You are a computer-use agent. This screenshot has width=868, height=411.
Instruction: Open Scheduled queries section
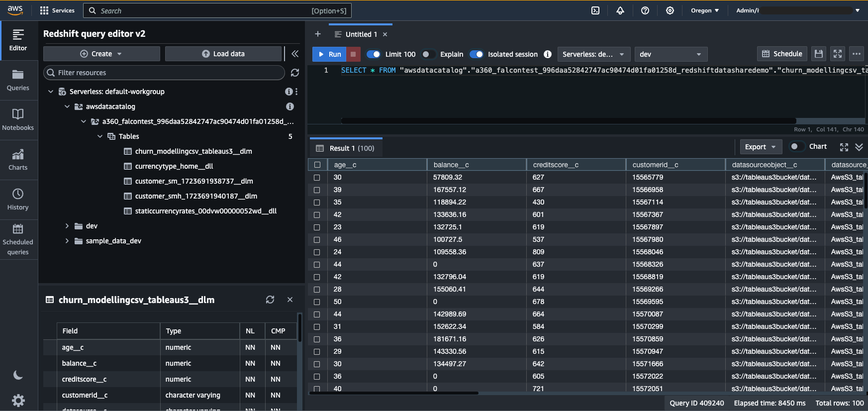[x=18, y=239]
